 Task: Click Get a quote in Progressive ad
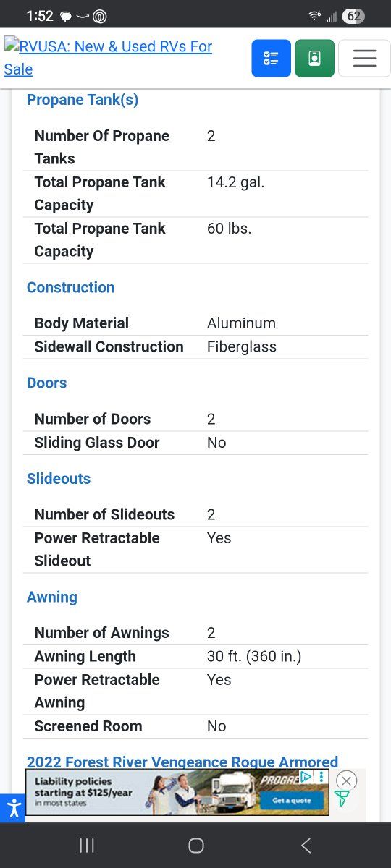(292, 800)
